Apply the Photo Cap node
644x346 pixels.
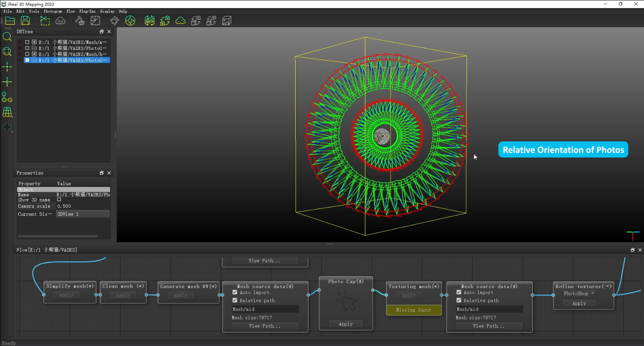(346, 324)
